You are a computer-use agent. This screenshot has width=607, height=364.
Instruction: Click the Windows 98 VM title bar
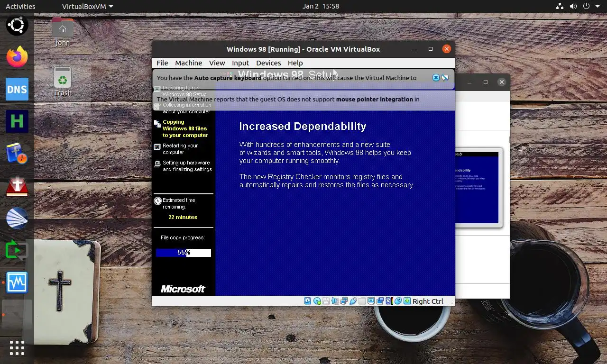[303, 49]
